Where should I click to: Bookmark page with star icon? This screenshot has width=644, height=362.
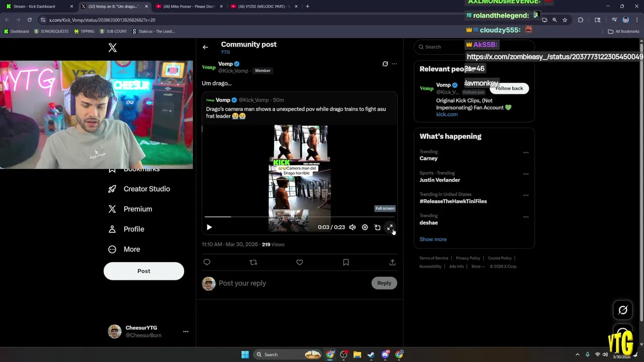(x=565, y=20)
